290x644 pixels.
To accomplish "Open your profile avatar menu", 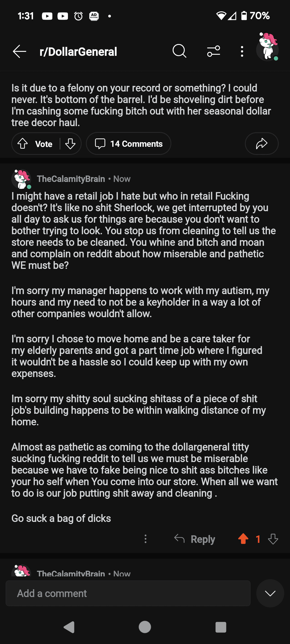I will pyautogui.click(x=267, y=50).
